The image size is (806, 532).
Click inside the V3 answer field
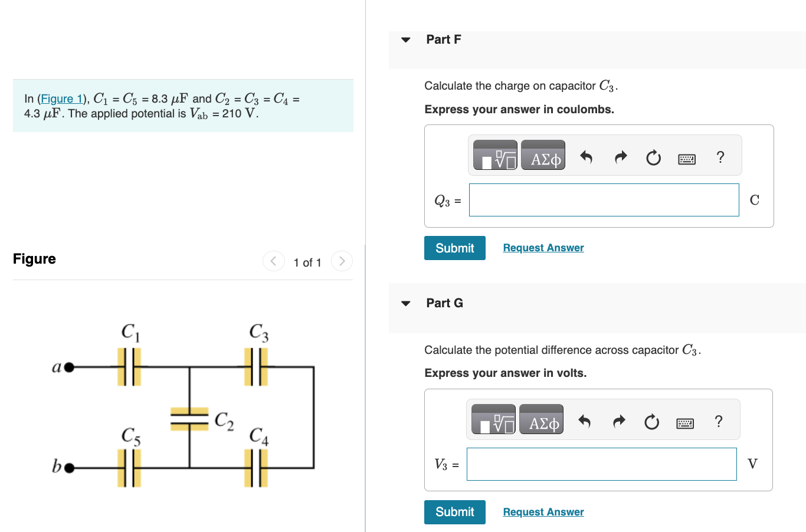(x=601, y=464)
